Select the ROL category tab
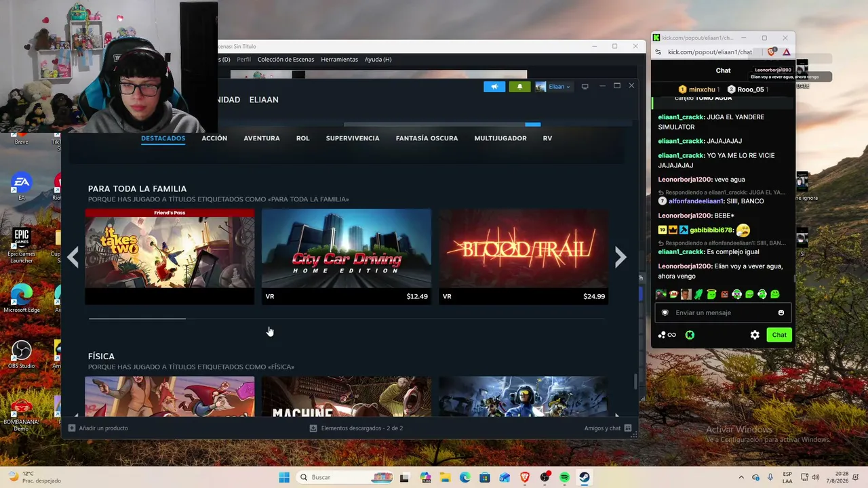This screenshot has width=868, height=488. coord(303,138)
